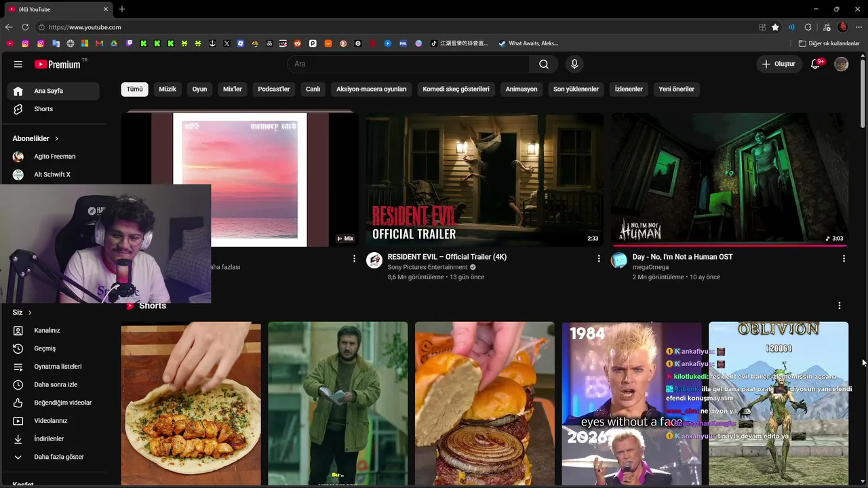
Task: Open the browser settings and more menu
Action: click(x=859, y=27)
